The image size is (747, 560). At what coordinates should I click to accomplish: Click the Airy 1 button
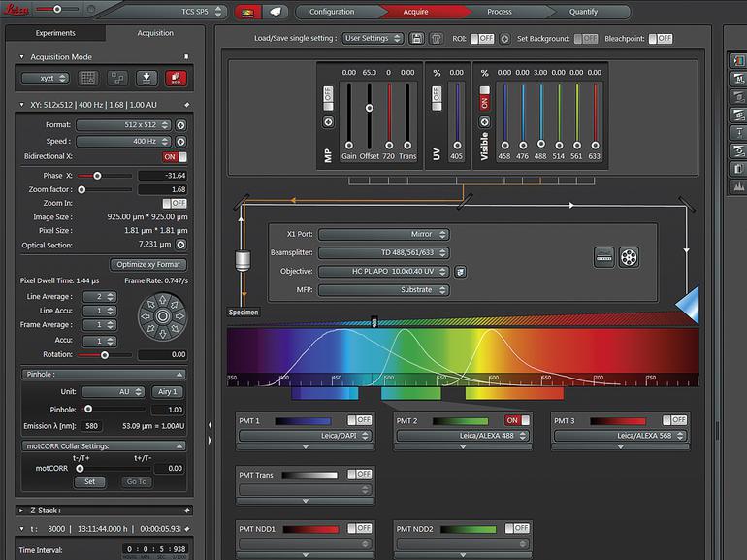(x=167, y=392)
